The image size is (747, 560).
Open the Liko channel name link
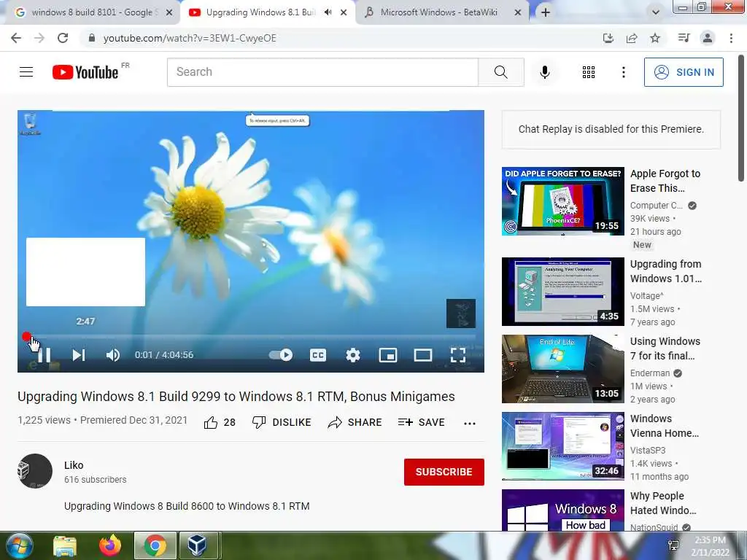pyautogui.click(x=74, y=465)
